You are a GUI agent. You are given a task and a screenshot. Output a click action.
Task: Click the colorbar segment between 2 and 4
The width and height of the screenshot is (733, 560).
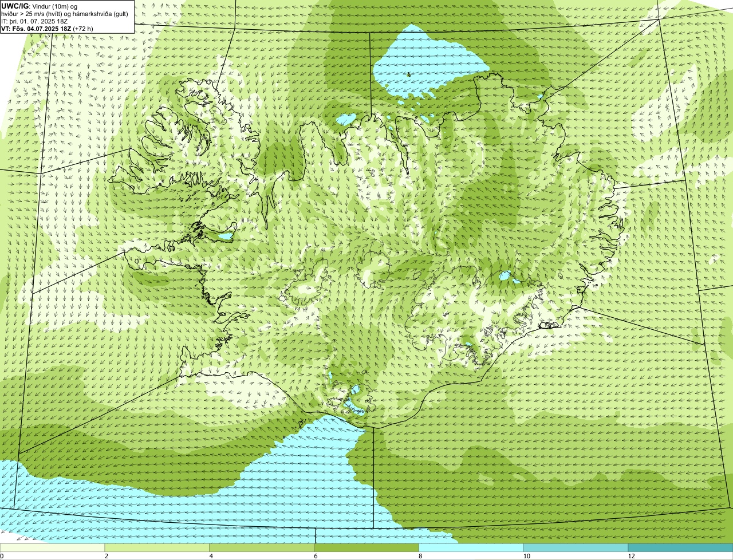(x=157, y=547)
